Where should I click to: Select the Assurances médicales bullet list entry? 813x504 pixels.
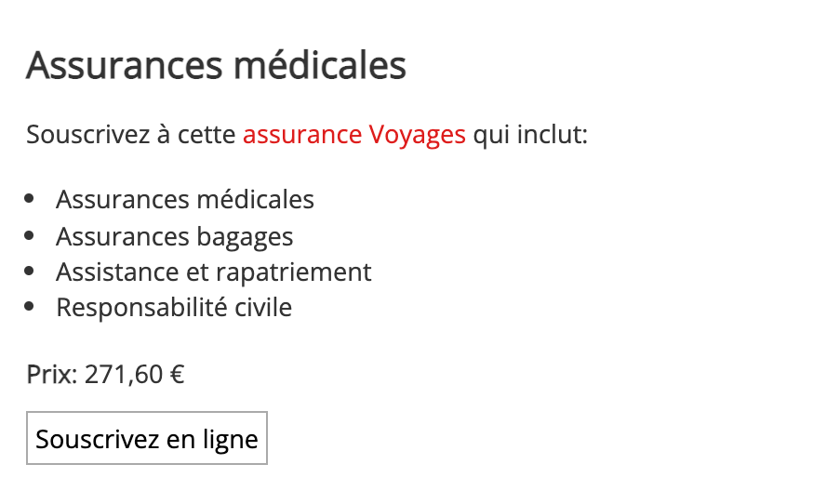click(184, 200)
